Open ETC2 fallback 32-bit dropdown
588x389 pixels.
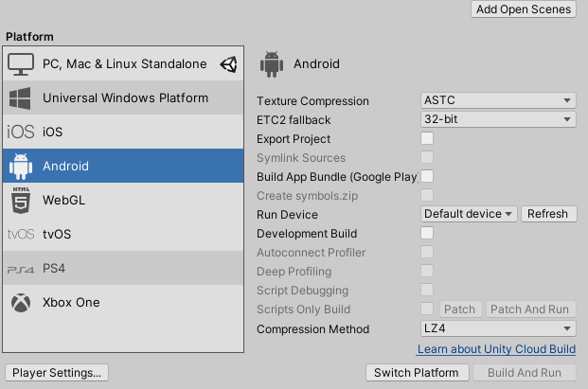498,119
